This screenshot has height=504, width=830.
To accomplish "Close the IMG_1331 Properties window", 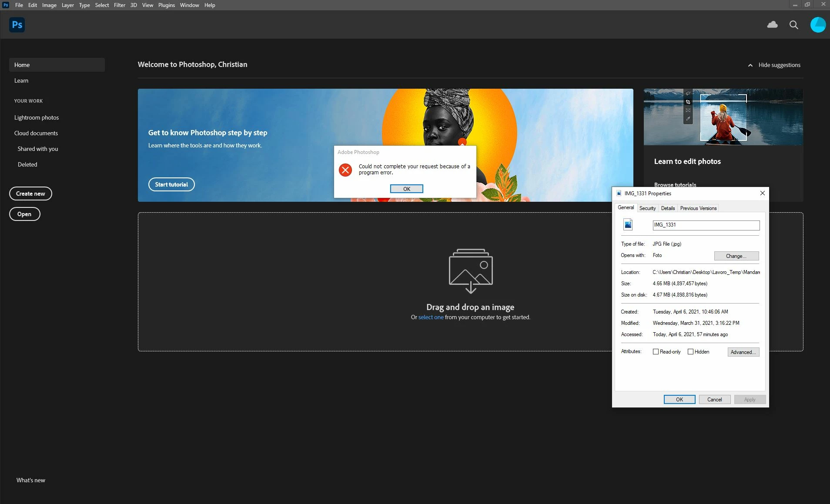I will click(762, 193).
